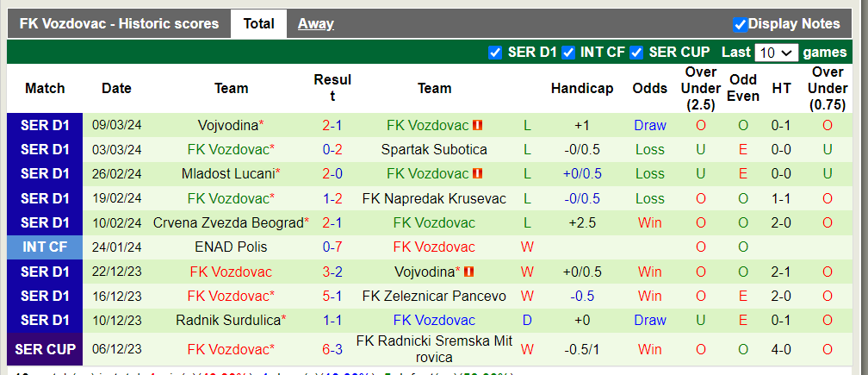The height and width of the screenshot is (375, 868).
Task: Open the Crvena Zvezda Beograd team link
Action: point(228,223)
